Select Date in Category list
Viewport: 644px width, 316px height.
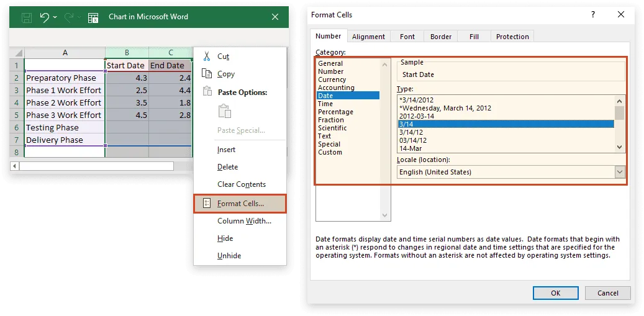pyautogui.click(x=348, y=96)
